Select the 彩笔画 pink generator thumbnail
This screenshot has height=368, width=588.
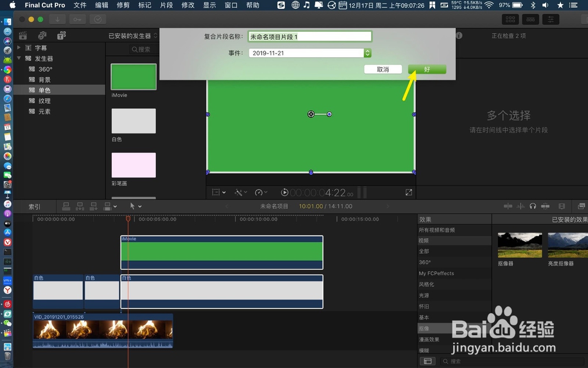(x=133, y=165)
